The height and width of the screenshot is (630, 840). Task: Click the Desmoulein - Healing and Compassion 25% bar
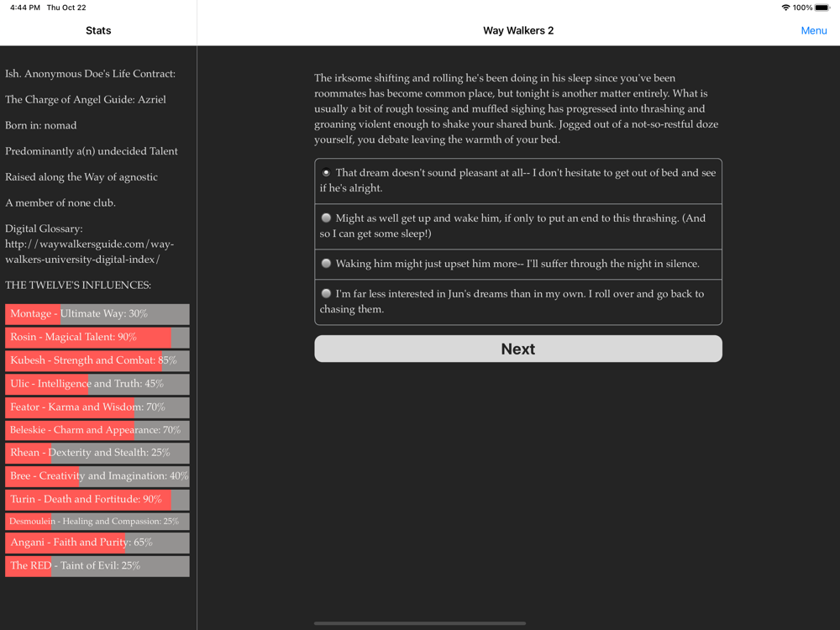(97, 522)
